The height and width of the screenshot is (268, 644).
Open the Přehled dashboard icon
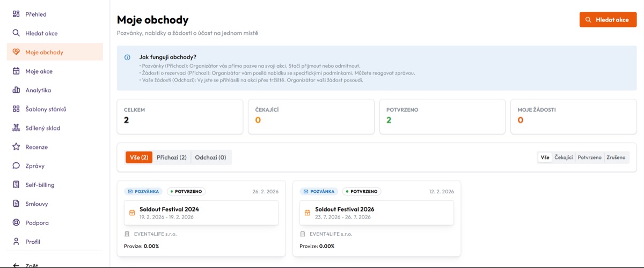[16, 15]
